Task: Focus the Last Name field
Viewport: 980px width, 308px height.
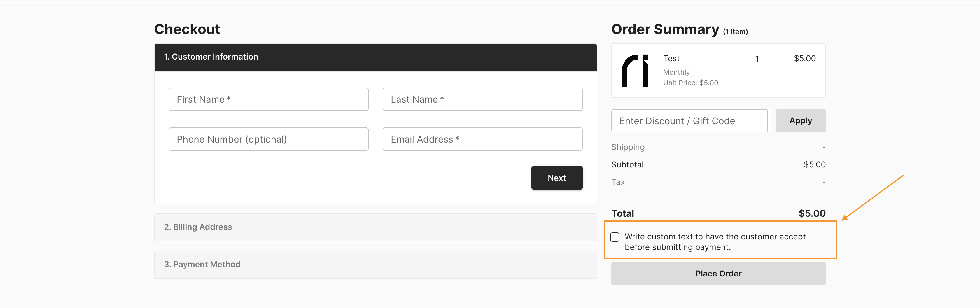Action: tap(482, 99)
